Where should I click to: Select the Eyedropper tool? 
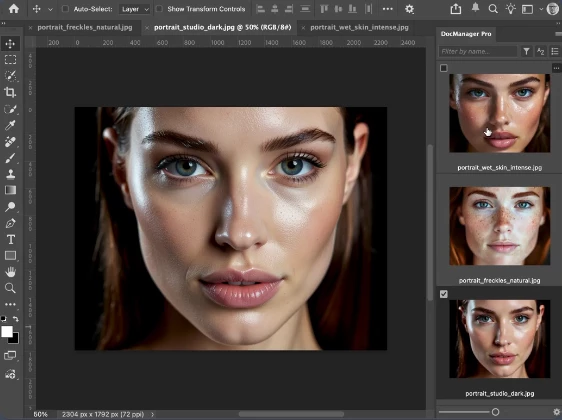(x=10, y=125)
